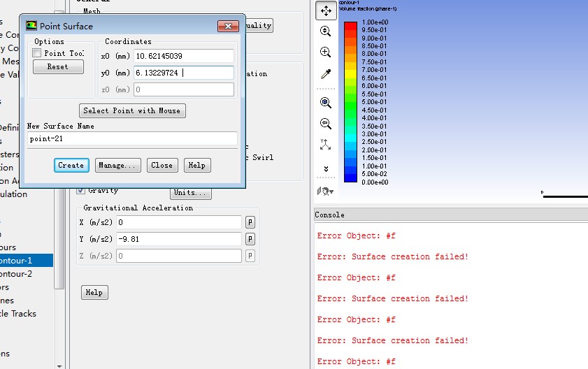Click the fit to window magnifier icon

point(326,102)
